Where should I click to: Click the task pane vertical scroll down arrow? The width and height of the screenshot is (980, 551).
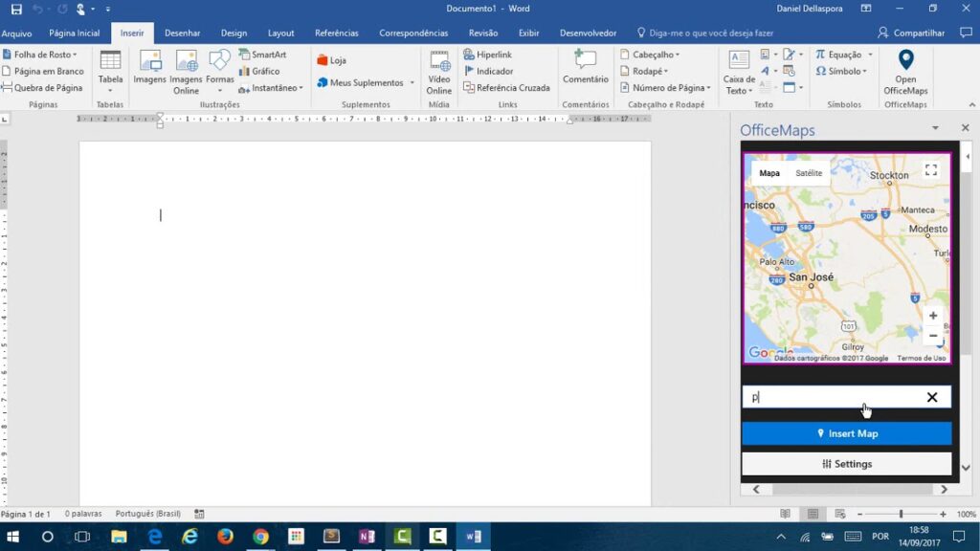pyautogui.click(x=966, y=467)
